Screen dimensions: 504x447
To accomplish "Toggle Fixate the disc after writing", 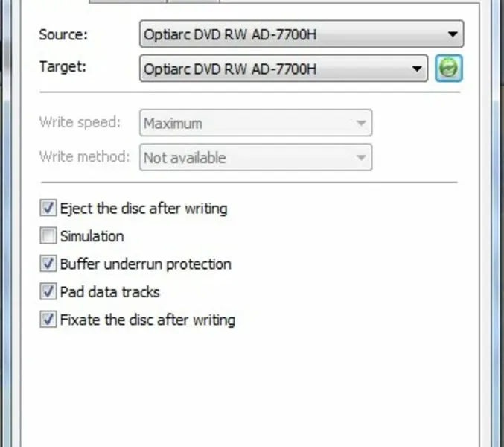I will [48, 320].
